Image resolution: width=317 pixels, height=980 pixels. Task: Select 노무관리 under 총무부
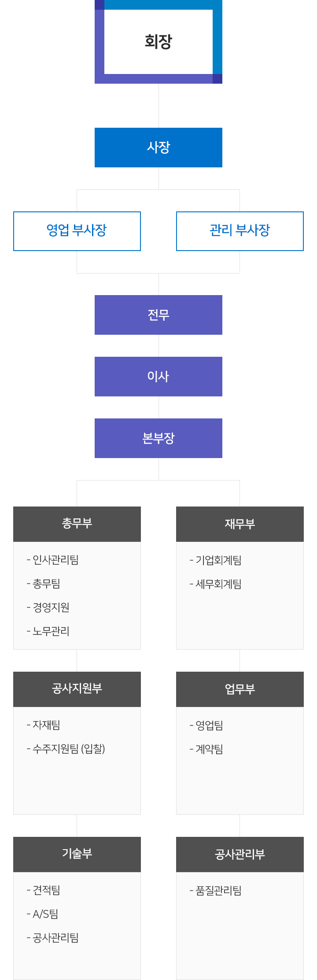[51, 631]
